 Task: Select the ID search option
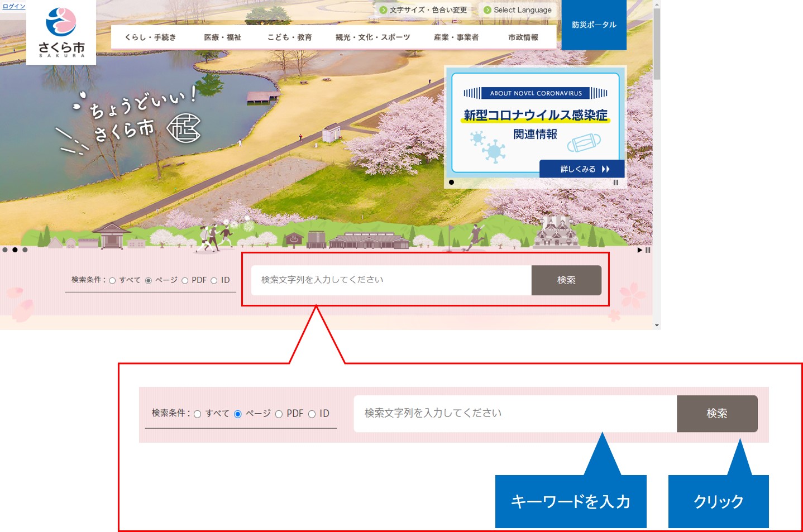215,280
